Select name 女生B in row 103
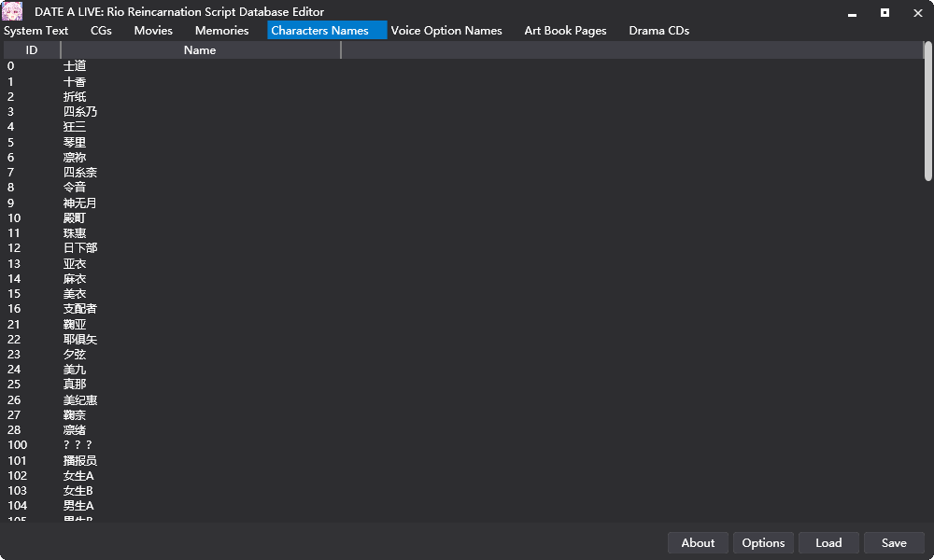 coord(78,490)
